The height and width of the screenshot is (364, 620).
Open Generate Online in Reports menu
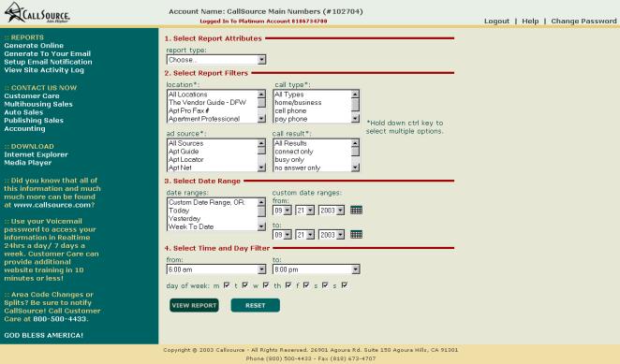pos(34,46)
